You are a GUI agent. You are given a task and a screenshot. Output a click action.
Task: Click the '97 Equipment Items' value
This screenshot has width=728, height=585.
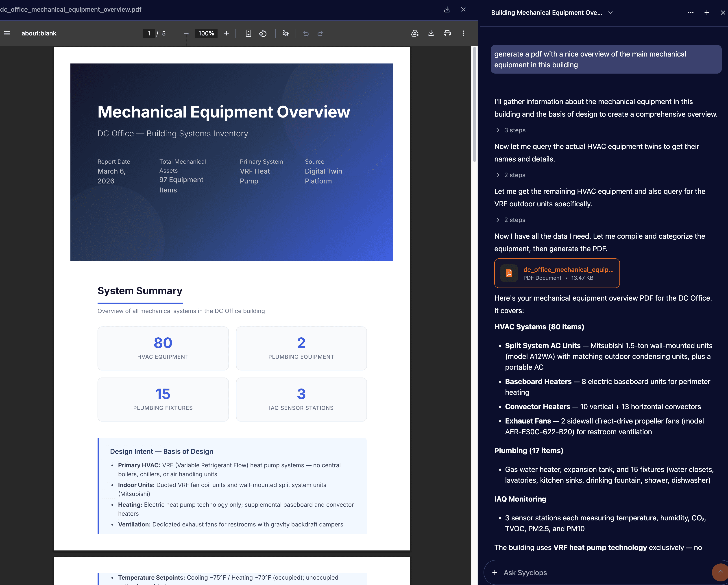coord(181,185)
